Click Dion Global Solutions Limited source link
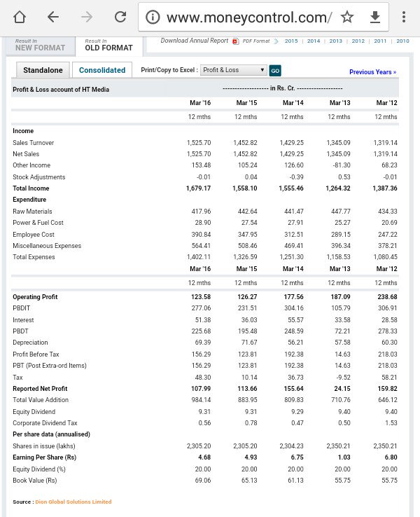The width and height of the screenshot is (420, 517). (x=73, y=502)
